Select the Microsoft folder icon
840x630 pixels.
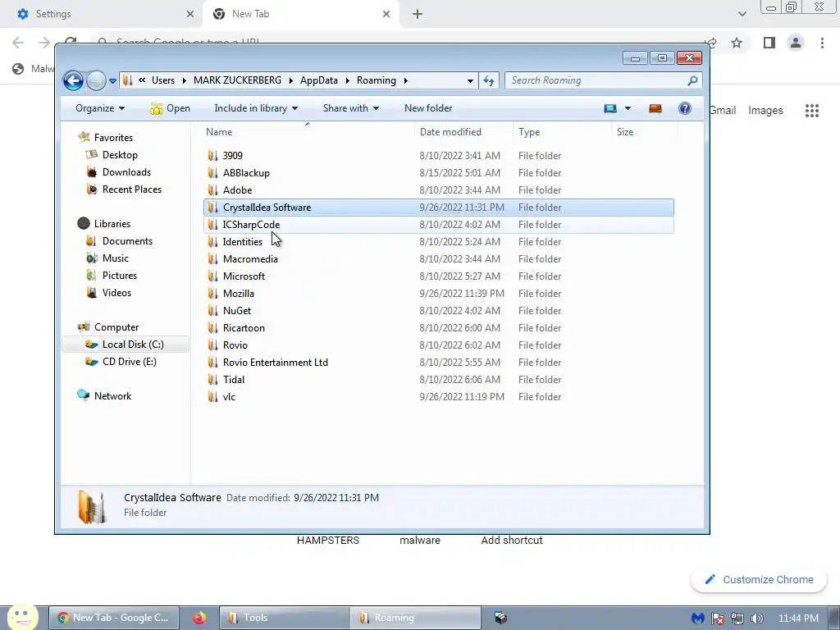[x=212, y=276]
